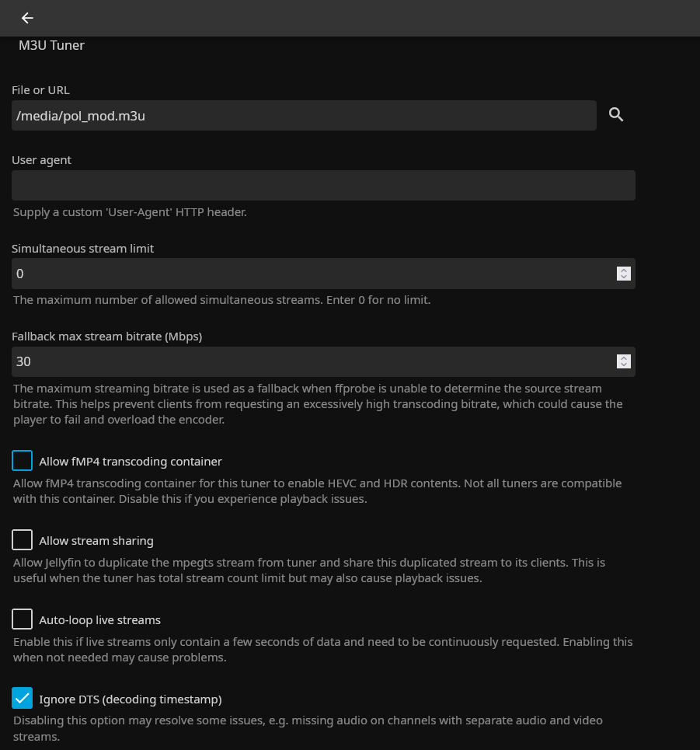
Task: Click the 'Simultaneous stream limit' label
Action: click(82, 249)
